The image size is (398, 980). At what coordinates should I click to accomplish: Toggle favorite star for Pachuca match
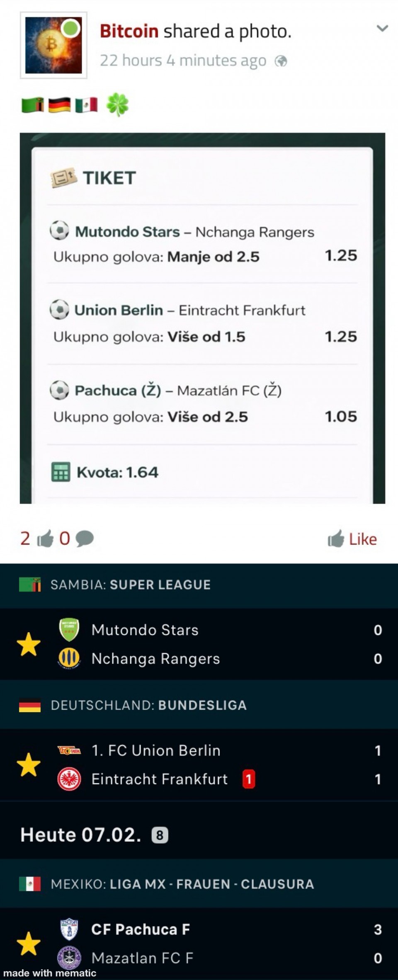pyautogui.click(x=29, y=944)
